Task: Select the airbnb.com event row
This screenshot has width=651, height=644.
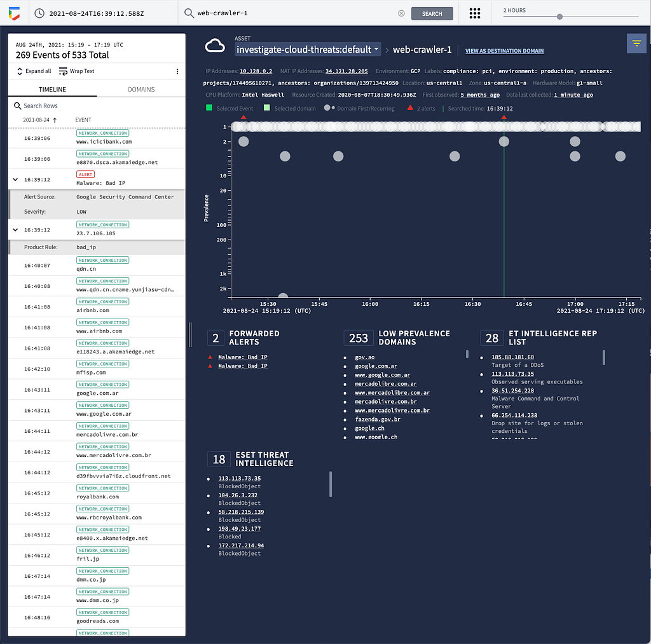Action: pos(97,306)
